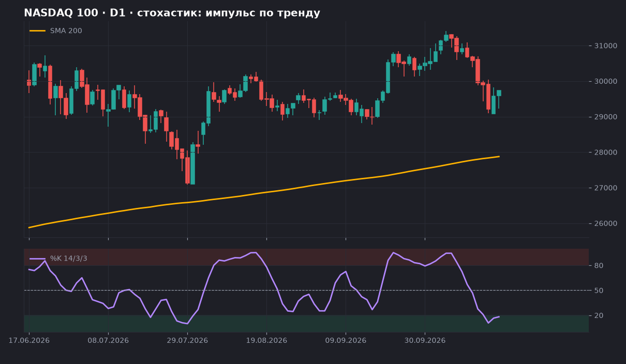The width and height of the screenshot is (626, 364).
Task: Click the stochastic 20 level label
Action: pos(598,315)
